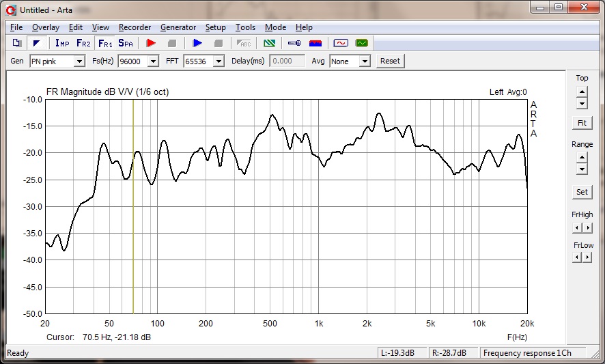Open the File menu

tap(16, 27)
